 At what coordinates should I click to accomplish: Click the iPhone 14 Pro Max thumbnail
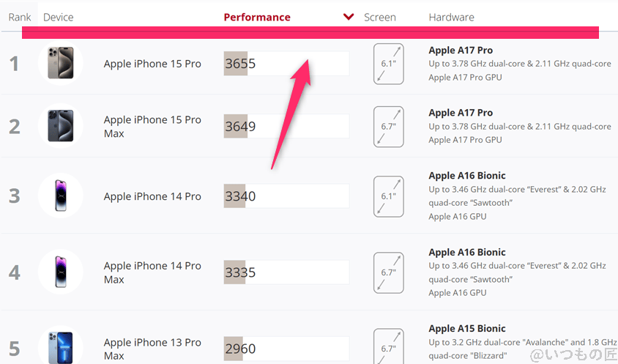click(60, 272)
